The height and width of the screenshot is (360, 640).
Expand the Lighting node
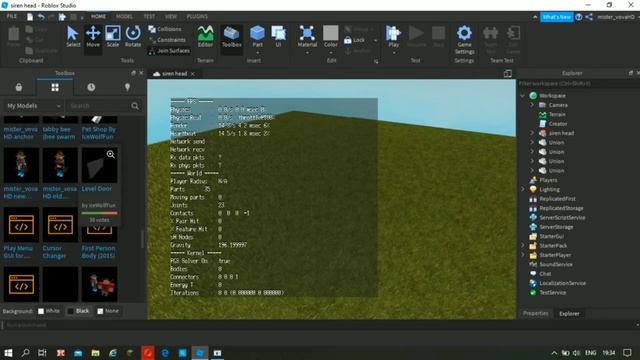click(522, 189)
